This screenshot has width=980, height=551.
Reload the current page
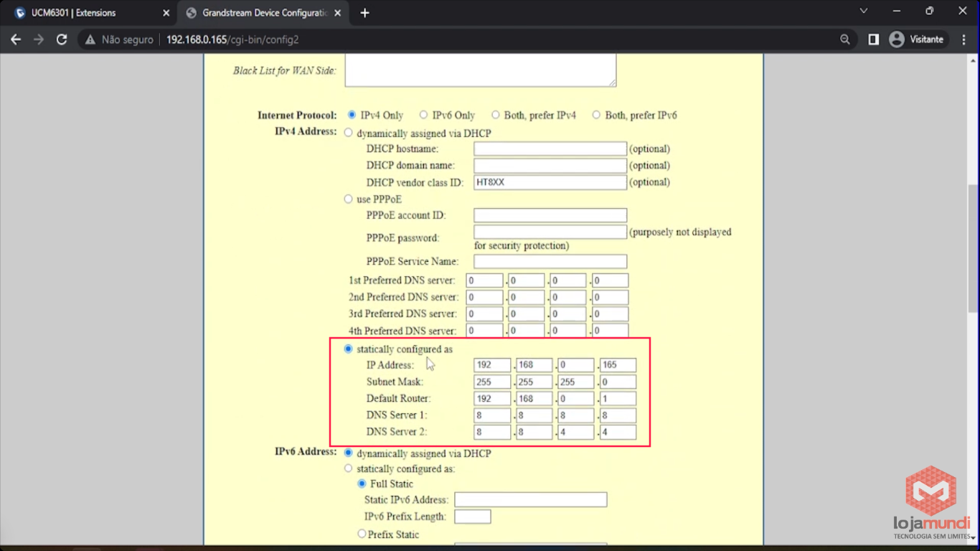(62, 39)
